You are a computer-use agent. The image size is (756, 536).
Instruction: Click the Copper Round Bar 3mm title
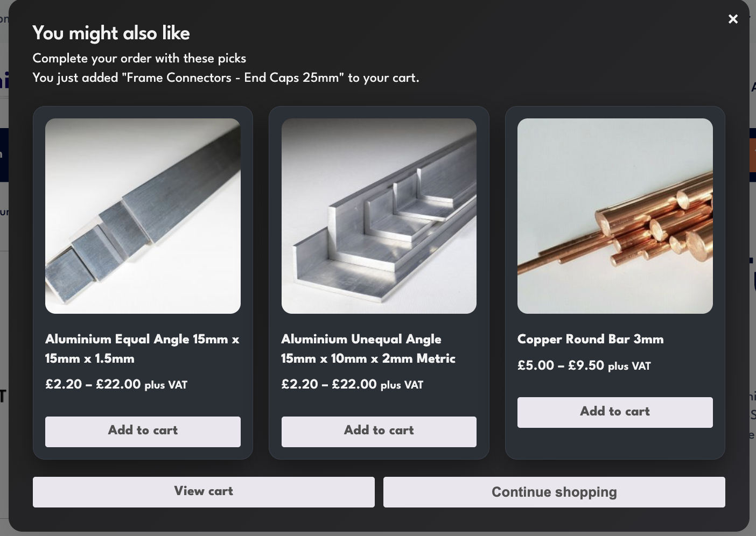point(590,339)
